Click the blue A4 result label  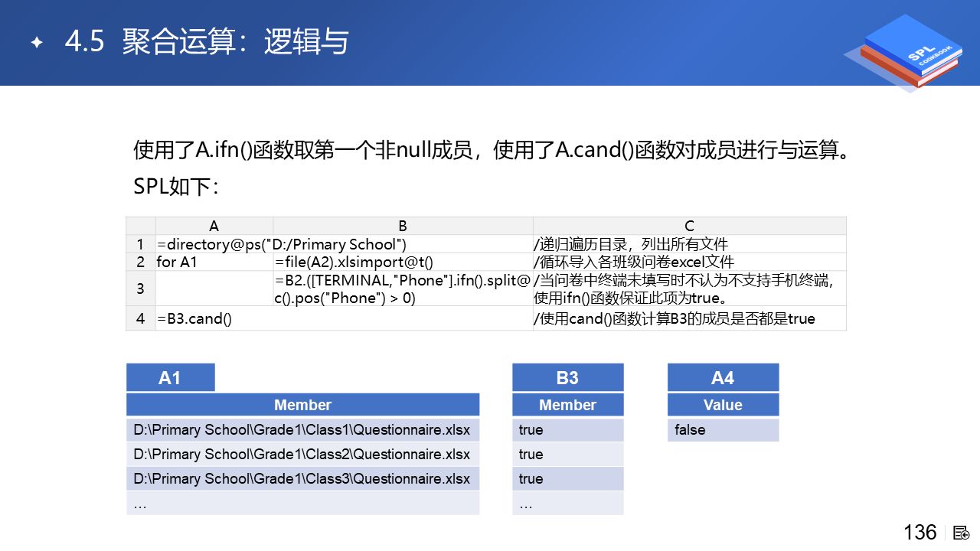coord(724,377)
